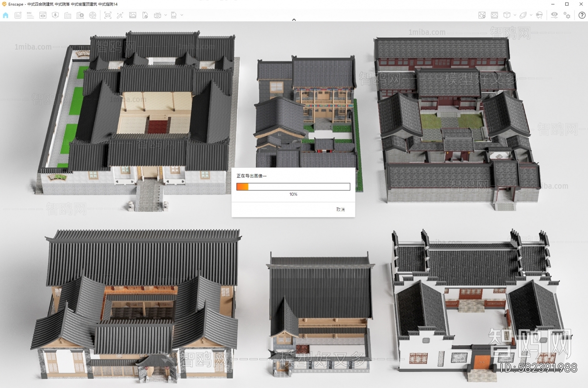Expand the 360 panorama export dropdown arrow

[166, 15]
